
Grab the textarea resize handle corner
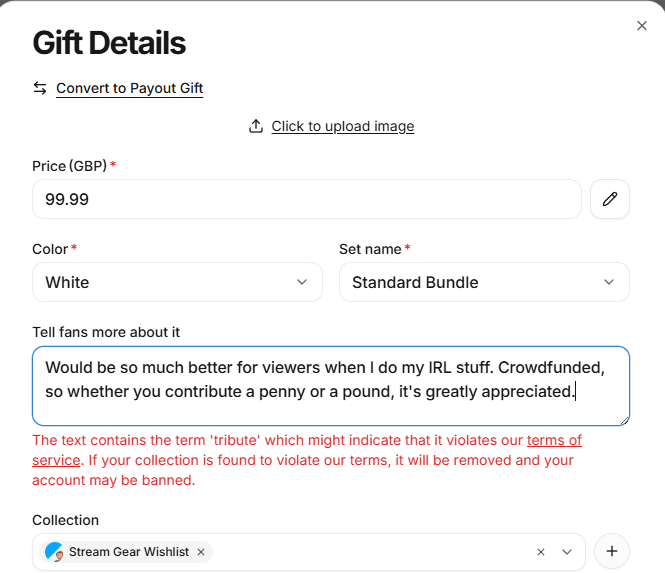pos(624,420)
